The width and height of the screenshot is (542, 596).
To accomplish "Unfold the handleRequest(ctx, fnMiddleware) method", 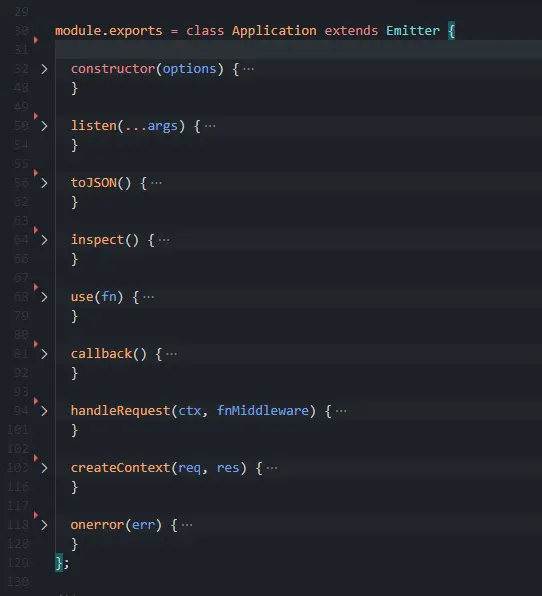I will pos(44,411).
